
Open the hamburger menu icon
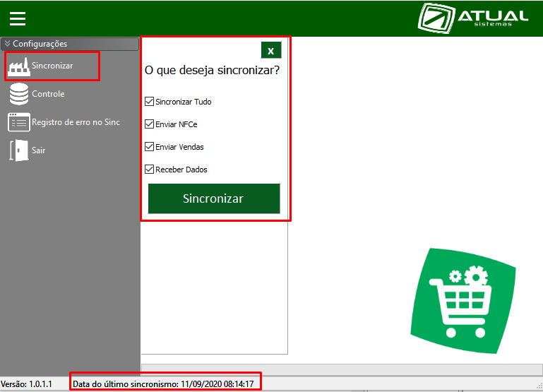18,18
